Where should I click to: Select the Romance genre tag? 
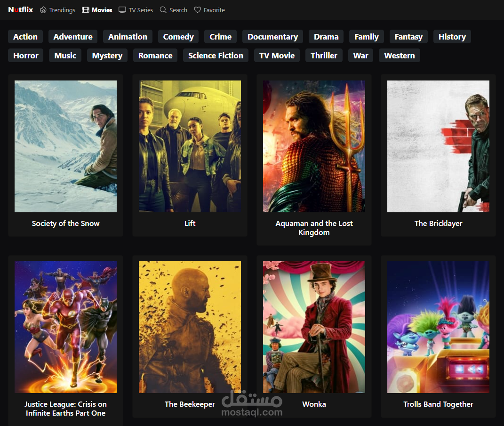tap(155, 56)
